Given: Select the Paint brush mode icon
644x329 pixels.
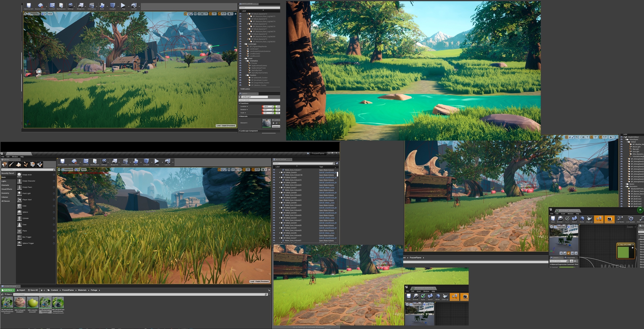Looking at the screenshot, I should coord(12,164).
